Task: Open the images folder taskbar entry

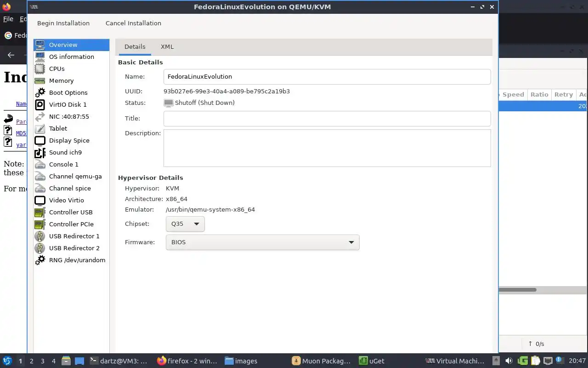Action: 241,361
